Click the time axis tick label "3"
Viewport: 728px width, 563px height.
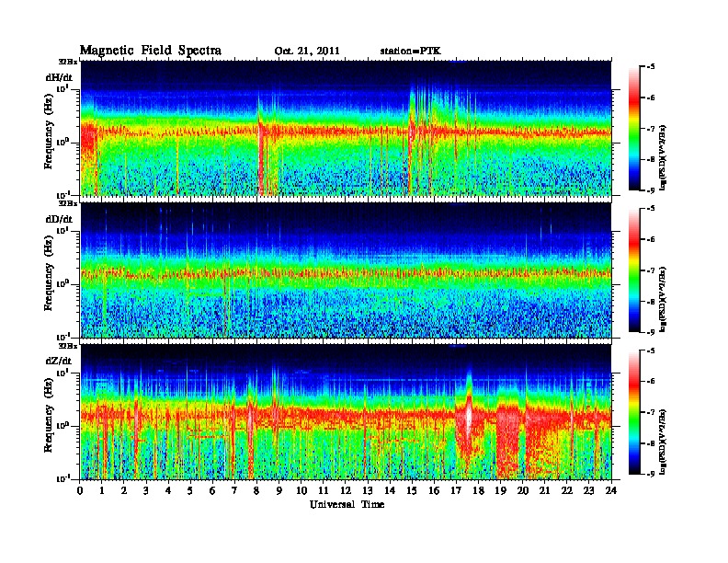point(146,490)
